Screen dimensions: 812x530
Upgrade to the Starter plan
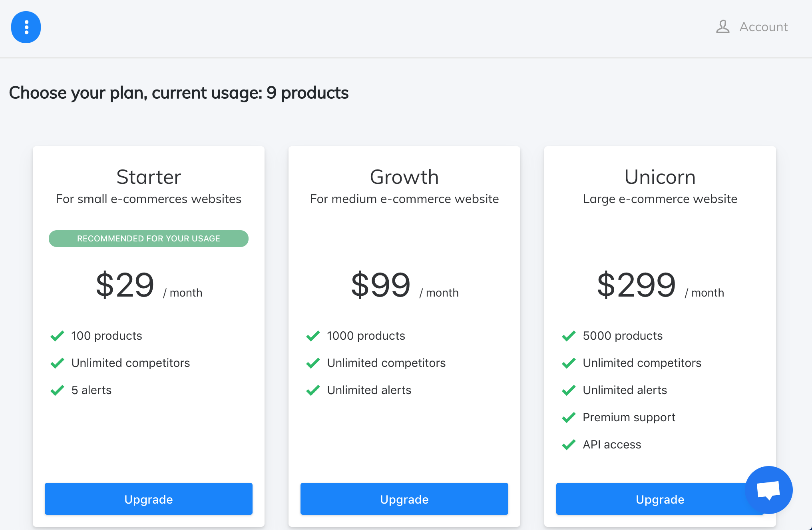click(x=149, y=499)
